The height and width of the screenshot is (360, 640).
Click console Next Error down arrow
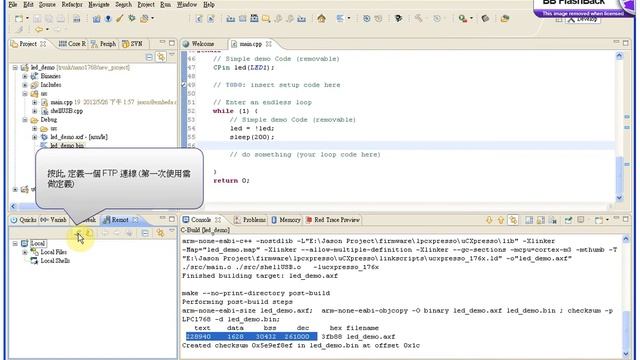pos(489,220)
